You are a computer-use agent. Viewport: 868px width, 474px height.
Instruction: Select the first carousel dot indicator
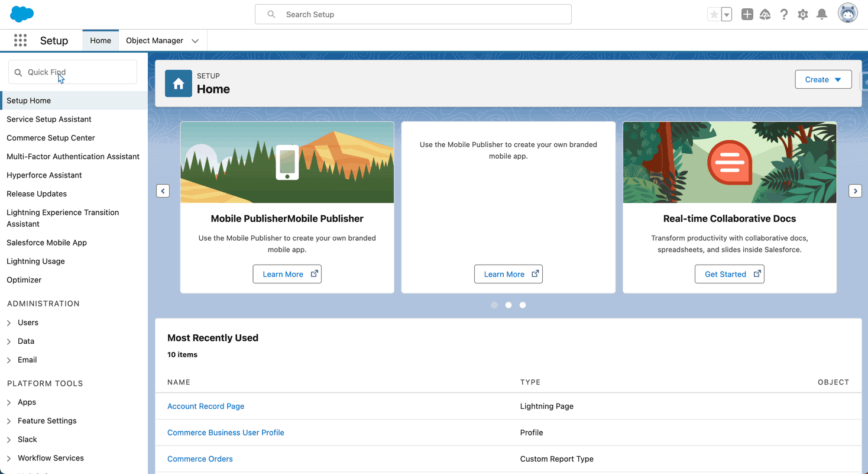click(x=494, y=305)
